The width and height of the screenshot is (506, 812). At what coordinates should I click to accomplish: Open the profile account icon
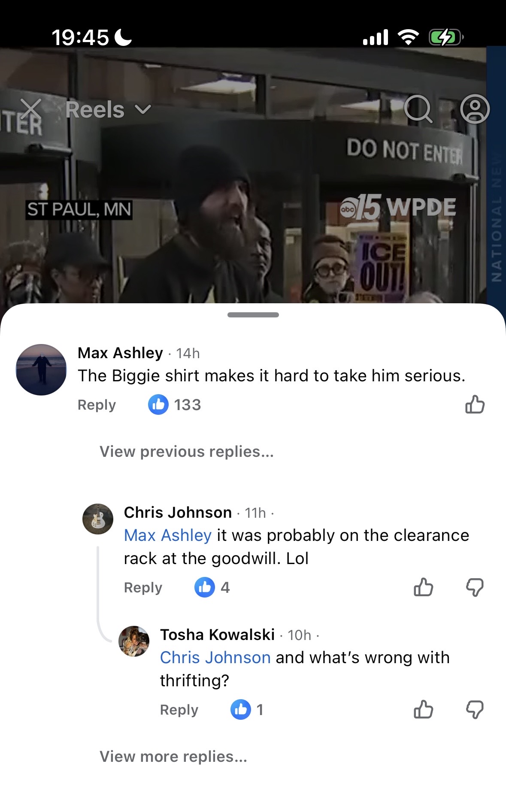[475, 109]
